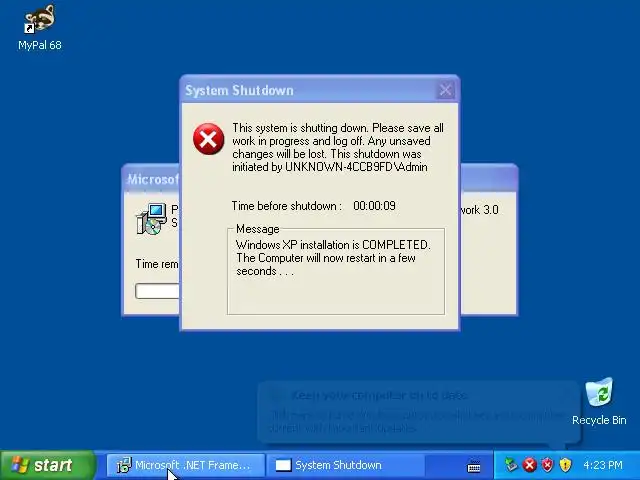The width and height of the screenshot is (640, 480).
Task: Switch to Microsoft .NET Frame... taskbar button
Action: click(x=186, y=465)
